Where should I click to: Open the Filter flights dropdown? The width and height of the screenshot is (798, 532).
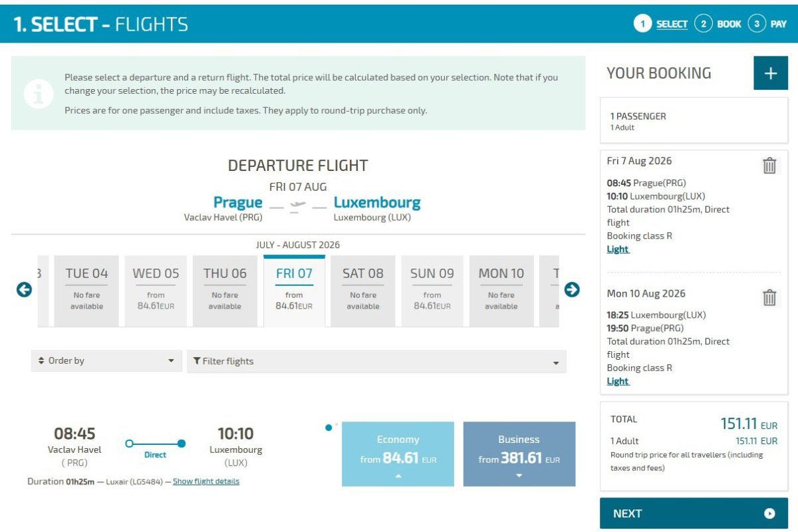(x=376, y=361)
